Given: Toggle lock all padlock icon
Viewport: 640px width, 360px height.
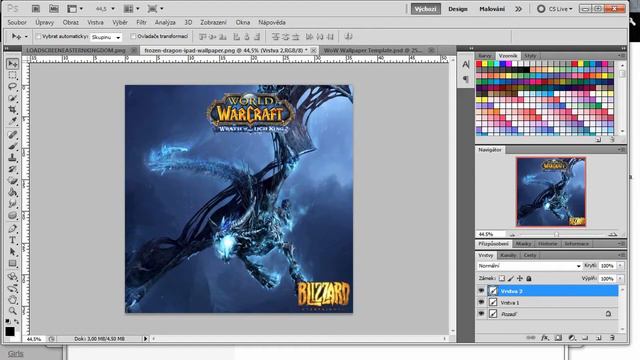Looking at the screenshot, I should tap(529, 278).
